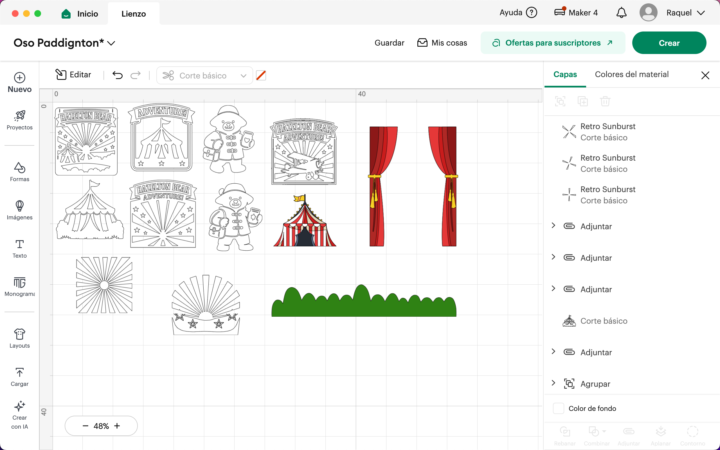
Task: Select the first Retro Sunburst layer
Action: (x=632, y=132)
